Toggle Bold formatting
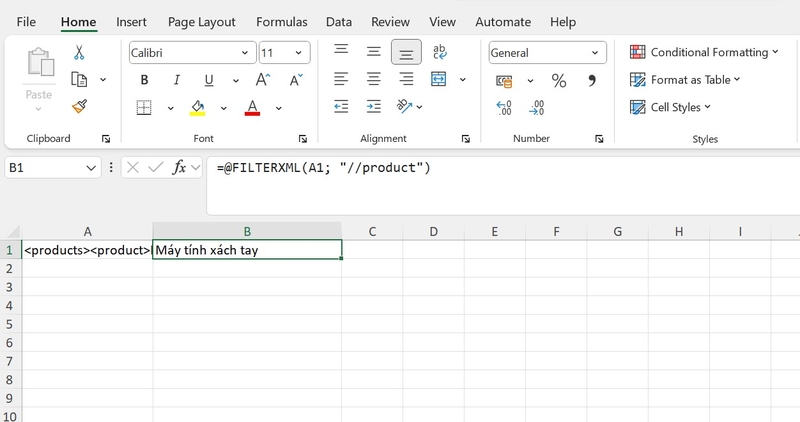 tap(144, 80)
